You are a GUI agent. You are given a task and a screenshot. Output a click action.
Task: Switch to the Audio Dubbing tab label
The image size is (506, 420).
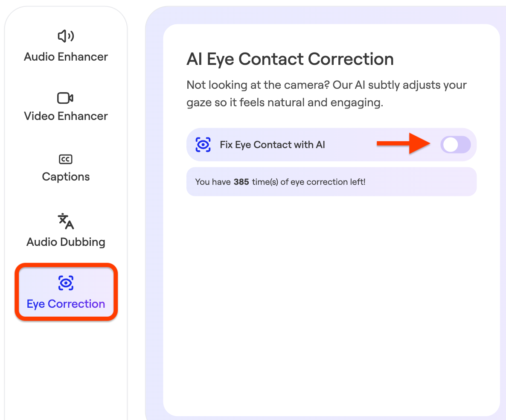(x=66, y=242)
